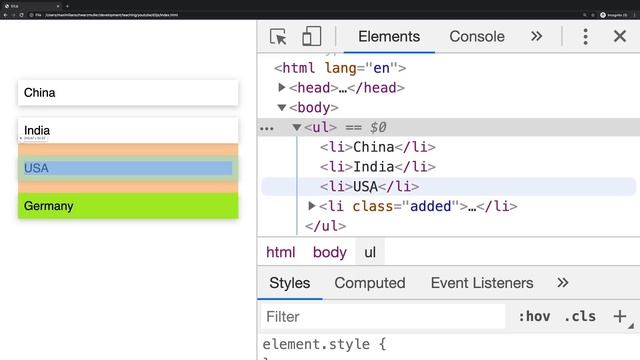Switch to the Elements tab
The image size is (640, 360).
(389, 36)
